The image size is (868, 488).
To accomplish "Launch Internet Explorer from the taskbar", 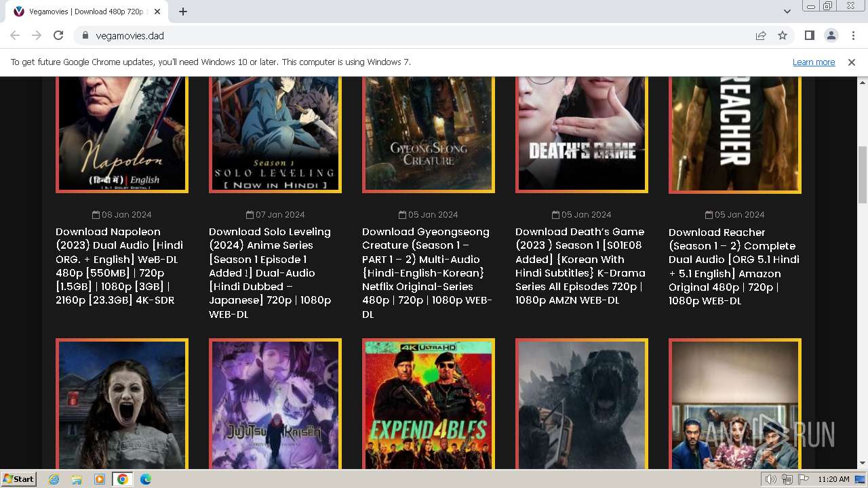I will [x=54, y=479].
